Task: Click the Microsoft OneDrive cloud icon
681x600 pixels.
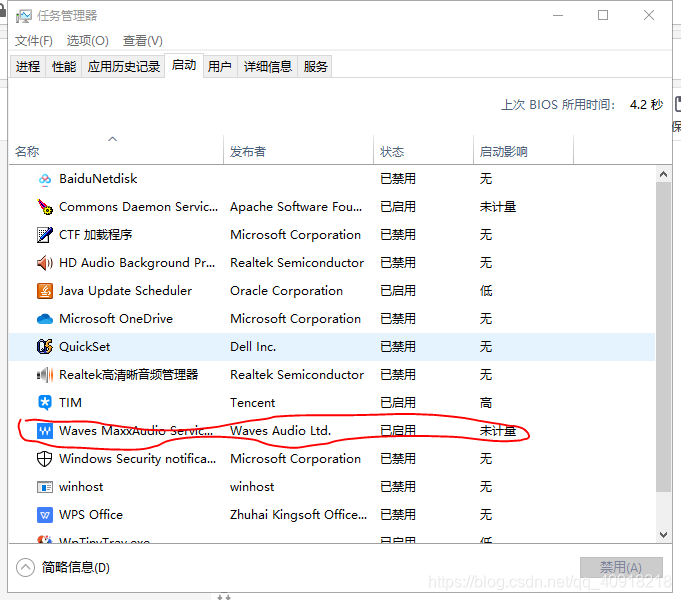Action: tap(45, 319)
